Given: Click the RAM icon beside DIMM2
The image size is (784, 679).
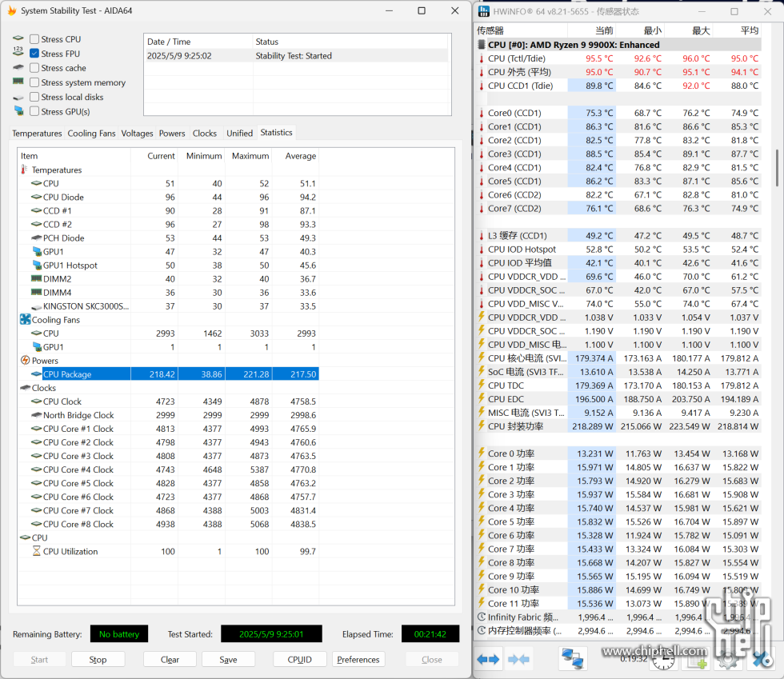Looking at the screenshot, I should [37, 278].
